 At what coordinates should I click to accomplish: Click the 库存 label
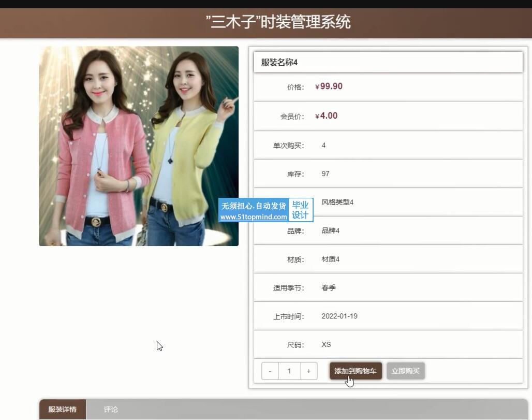[295, 174]
